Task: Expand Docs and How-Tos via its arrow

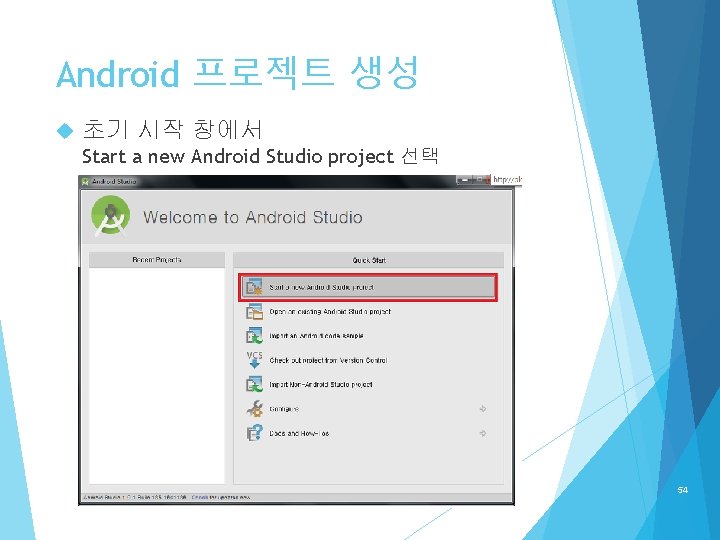Action: point(483,433)
